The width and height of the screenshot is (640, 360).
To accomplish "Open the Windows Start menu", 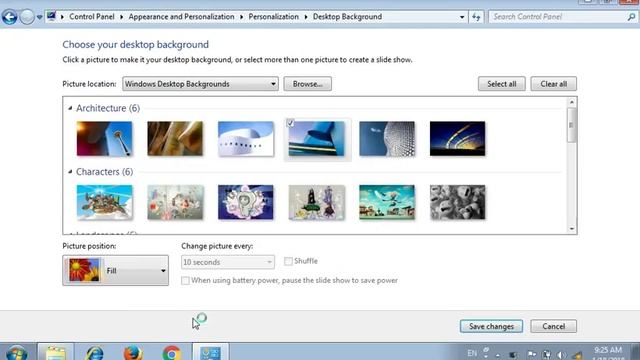I will coord(17,353).
